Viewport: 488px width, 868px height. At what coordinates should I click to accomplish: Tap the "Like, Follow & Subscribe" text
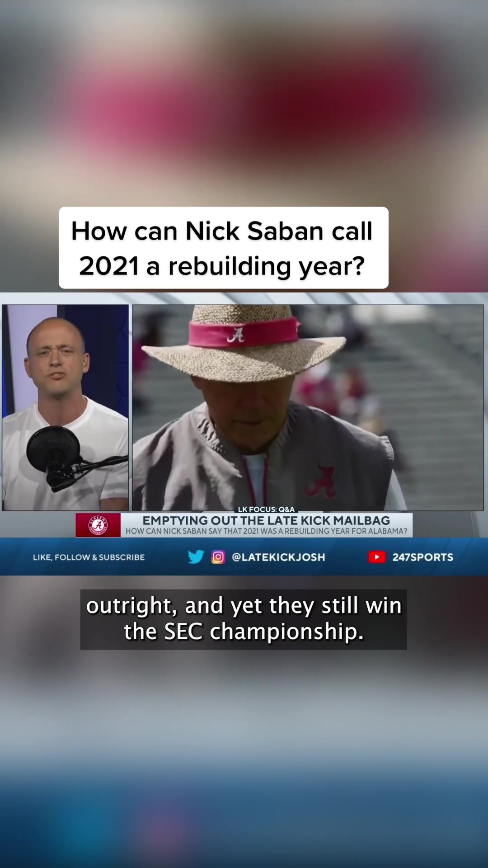coord(89,557)
